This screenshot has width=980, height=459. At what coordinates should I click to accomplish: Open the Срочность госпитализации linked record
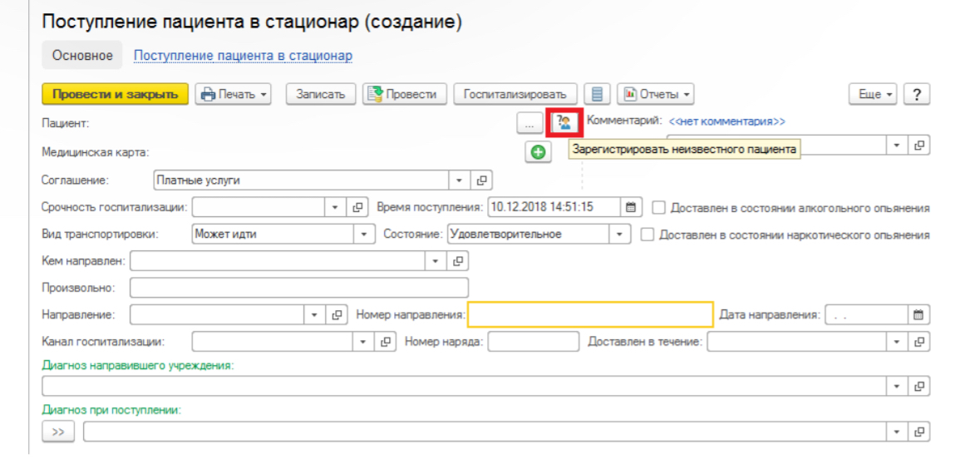click(x=357, y=207)
